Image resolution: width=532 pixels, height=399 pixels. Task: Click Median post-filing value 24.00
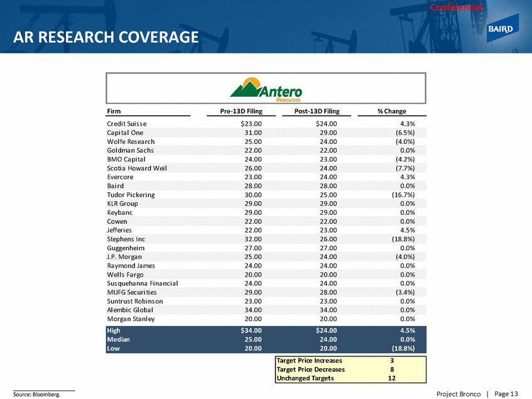[x=328, y=340]
